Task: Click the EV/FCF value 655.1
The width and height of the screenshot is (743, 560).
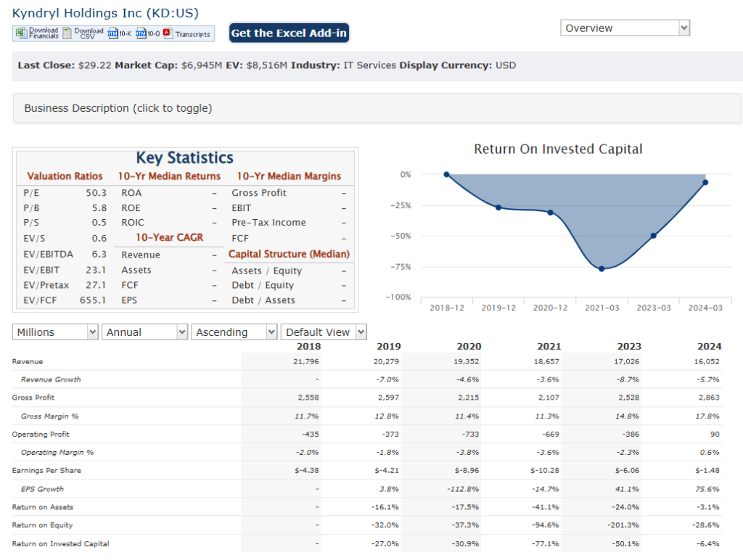Action: [93, 300]
